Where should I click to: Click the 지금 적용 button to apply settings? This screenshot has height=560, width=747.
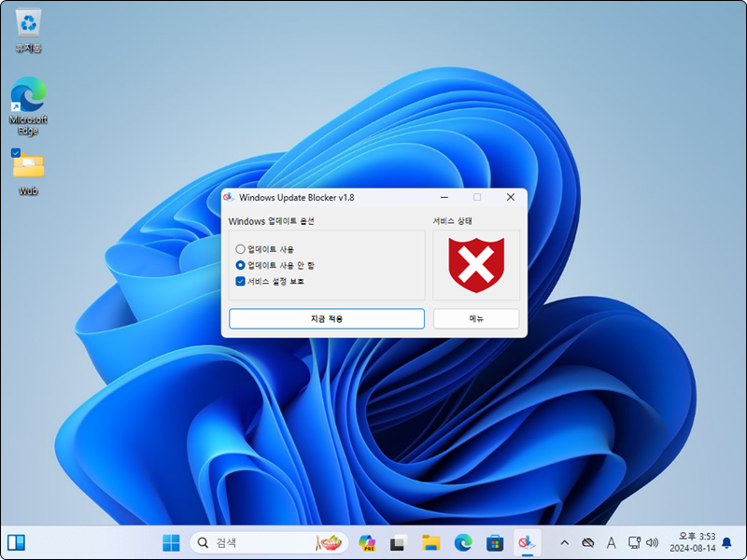[326, 318]
